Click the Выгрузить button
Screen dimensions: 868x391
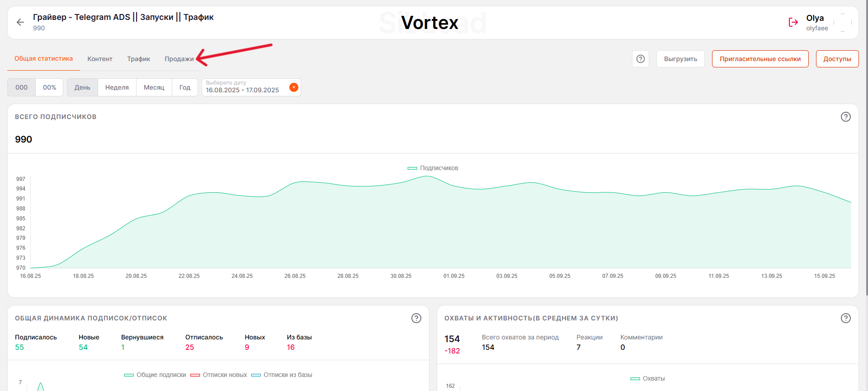(680, 59)
